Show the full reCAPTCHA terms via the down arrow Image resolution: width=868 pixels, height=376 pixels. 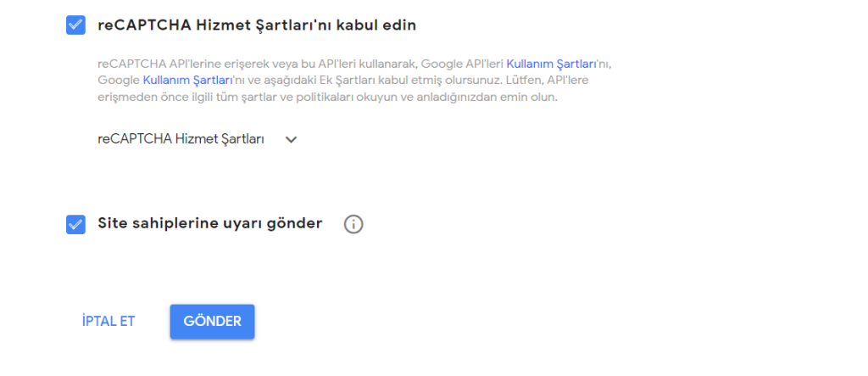point(292,140)
